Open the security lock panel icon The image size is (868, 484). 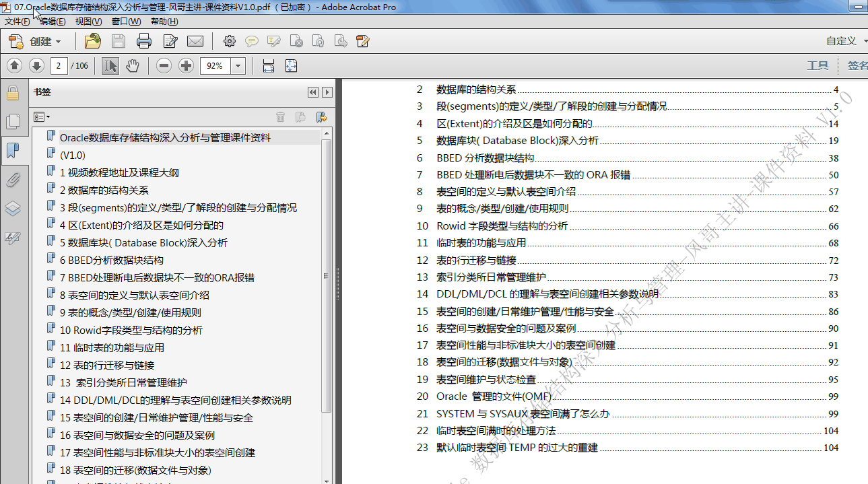click(x=13, y=93)
